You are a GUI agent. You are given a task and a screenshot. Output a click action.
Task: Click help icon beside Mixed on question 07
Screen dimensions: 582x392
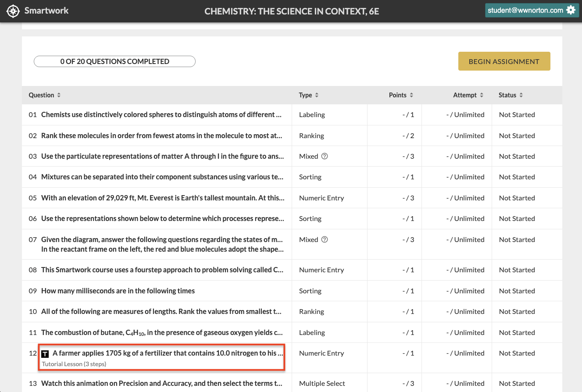325,239
